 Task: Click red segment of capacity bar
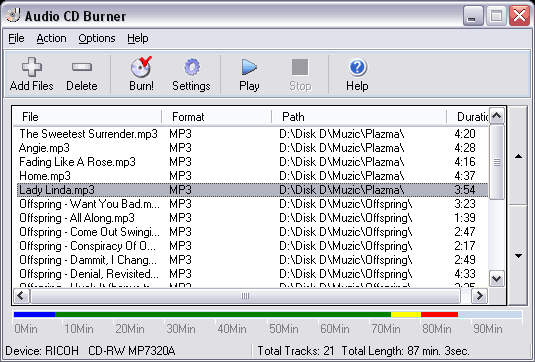439,314
